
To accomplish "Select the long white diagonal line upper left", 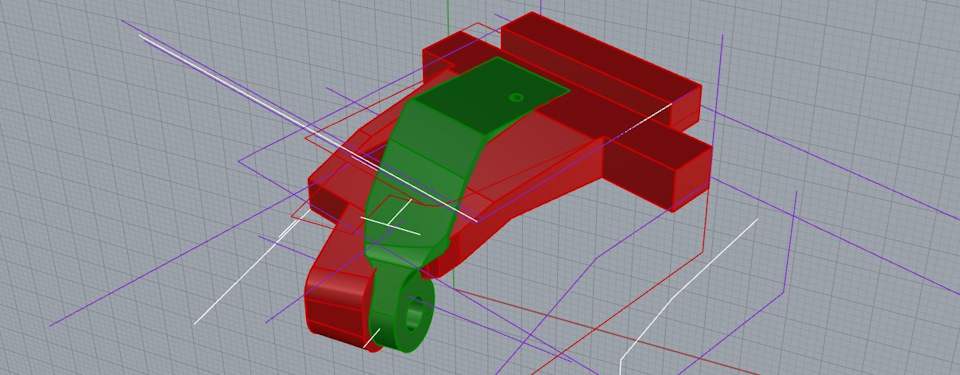I will (306, 127).
